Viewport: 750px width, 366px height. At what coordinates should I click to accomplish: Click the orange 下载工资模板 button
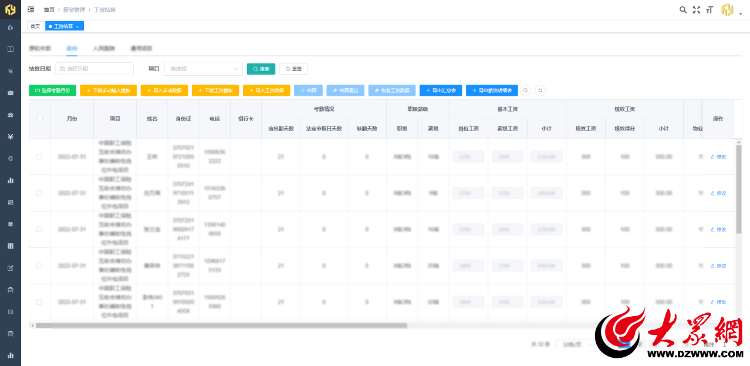pos(215,90)
